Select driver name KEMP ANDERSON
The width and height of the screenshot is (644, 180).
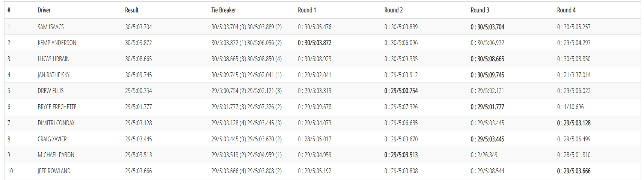(57, 43)
